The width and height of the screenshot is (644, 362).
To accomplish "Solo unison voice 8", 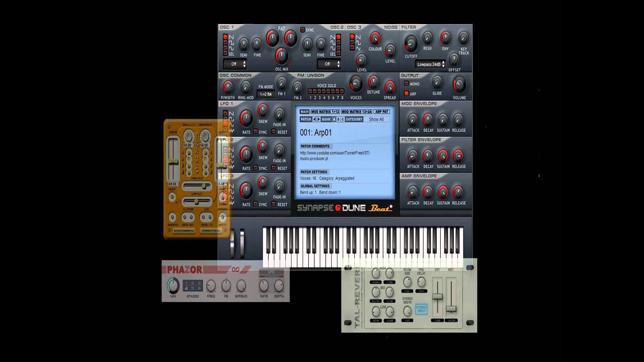I will click(x=342, y=91).
